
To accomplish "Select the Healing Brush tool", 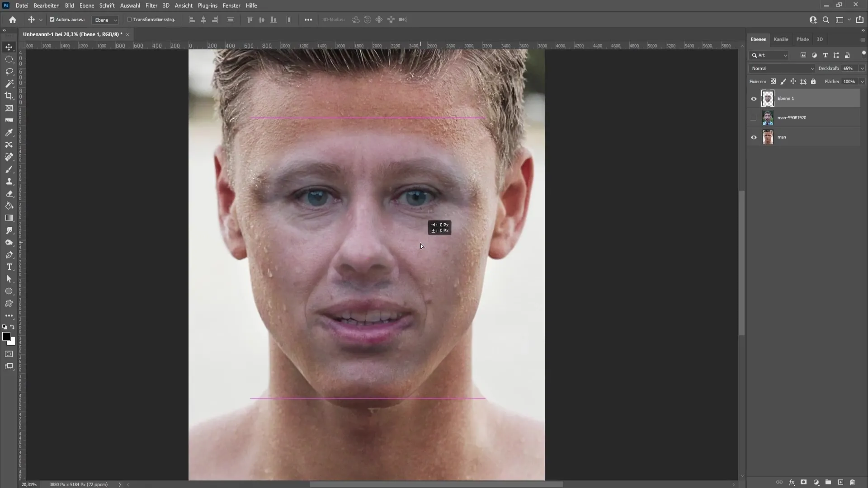I will (9, 157).
